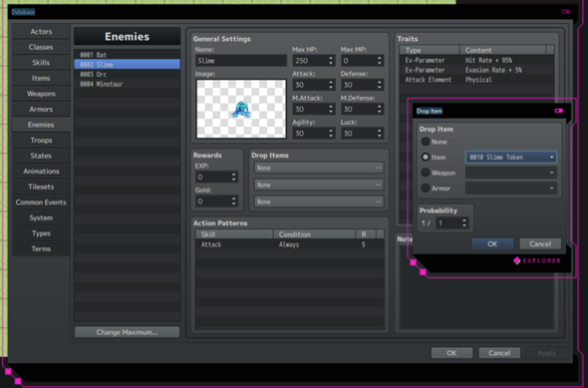Open the Skills tab
Image resolution: width=588 pixels, height=388 pixels.
(41, 63)
